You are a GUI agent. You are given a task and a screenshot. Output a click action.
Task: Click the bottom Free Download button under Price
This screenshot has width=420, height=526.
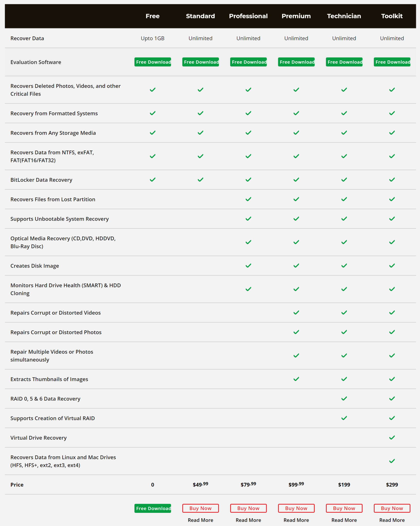[153, 508]
